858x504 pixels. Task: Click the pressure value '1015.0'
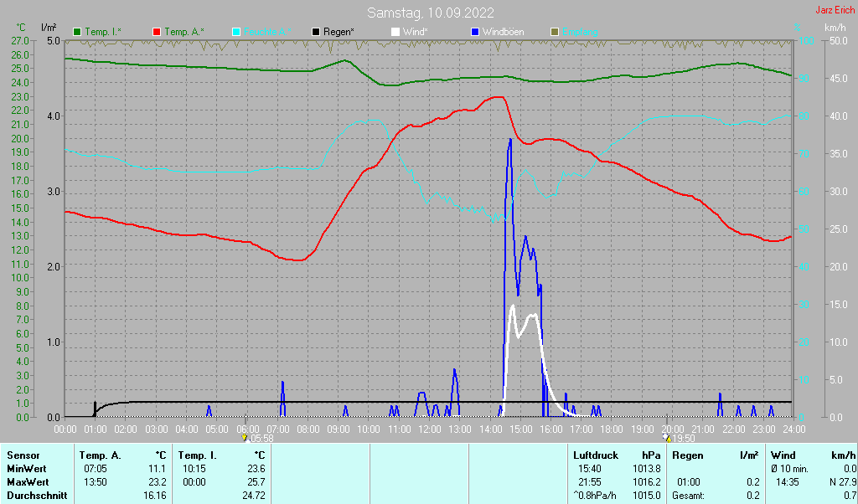(x=647, y=496)
